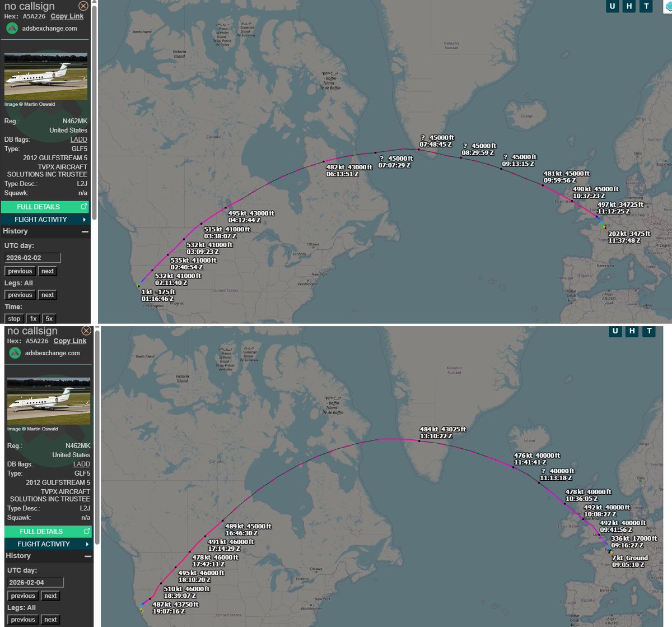Screen dimensions: 672x627
Task: Click track label '482 kt 43000 ft 06:13:51 Z'
Action: pyautogui.click(x=349, y=170)
